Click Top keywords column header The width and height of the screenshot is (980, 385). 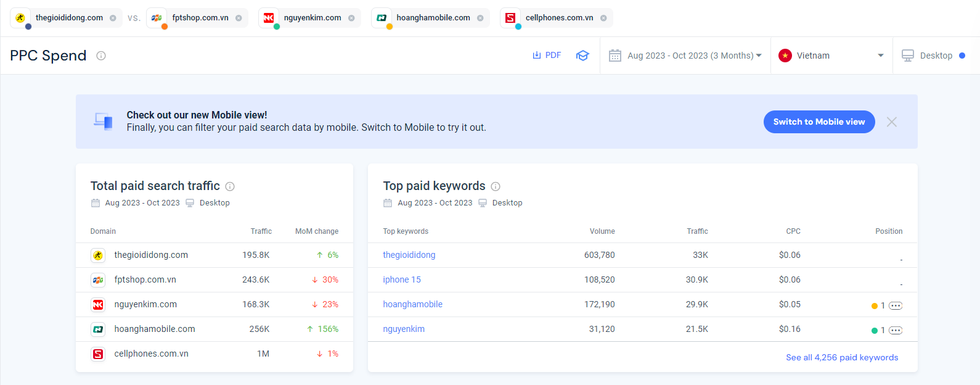[x=406, y=231]
